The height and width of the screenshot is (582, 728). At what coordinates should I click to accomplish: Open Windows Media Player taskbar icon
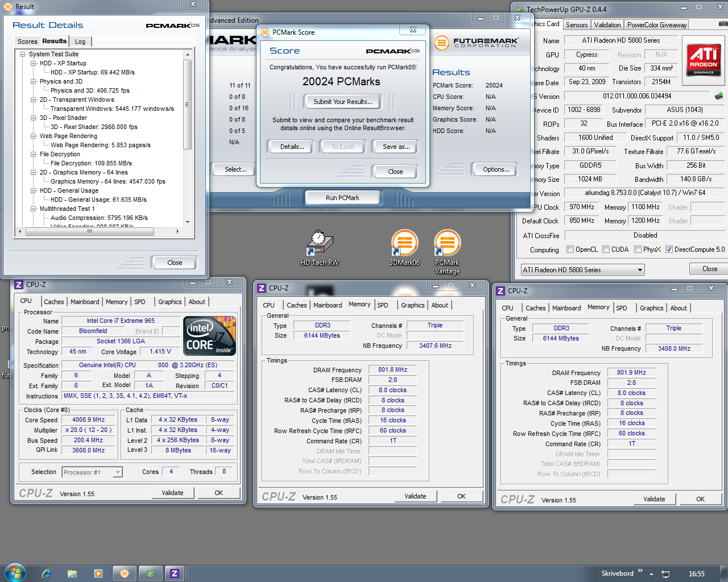tap(98, 573)
